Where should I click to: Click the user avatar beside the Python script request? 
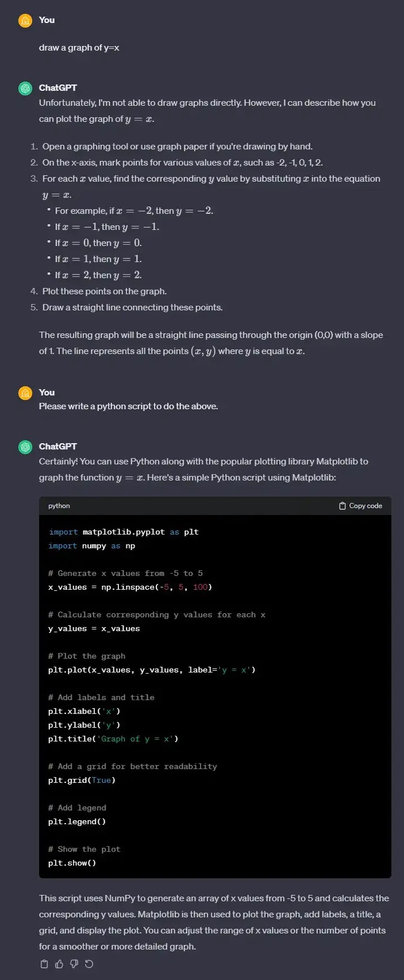pos(25,393)
